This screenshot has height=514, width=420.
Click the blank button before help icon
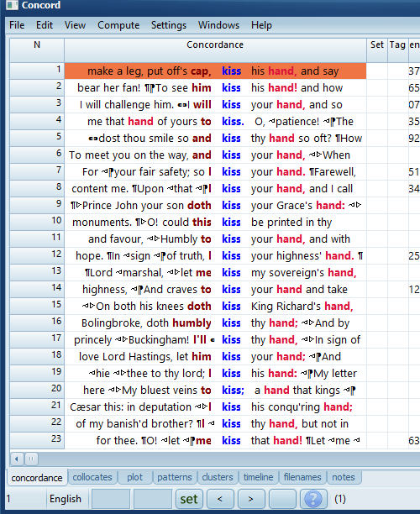(282, 499)
